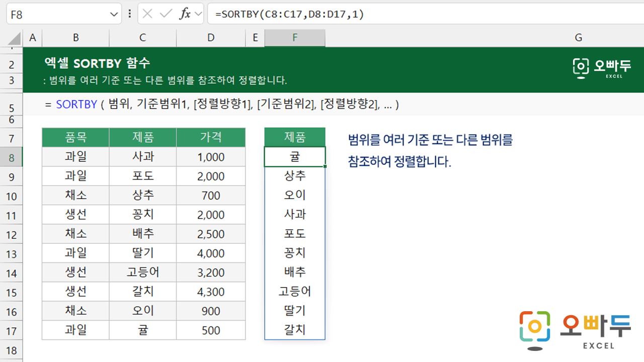
Task: Select column A header
Action: pos(33,38)
